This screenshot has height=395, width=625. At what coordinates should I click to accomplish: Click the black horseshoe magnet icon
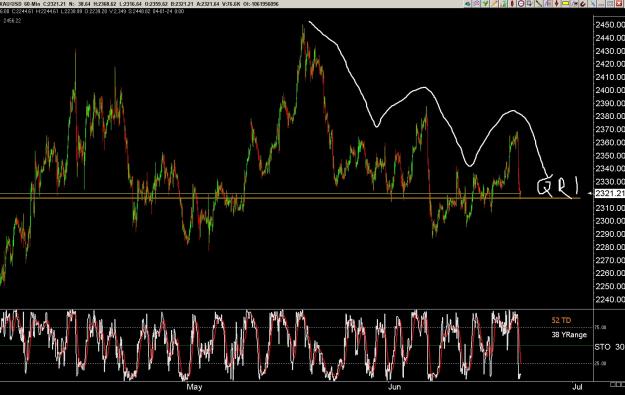[x=583, y=4]
